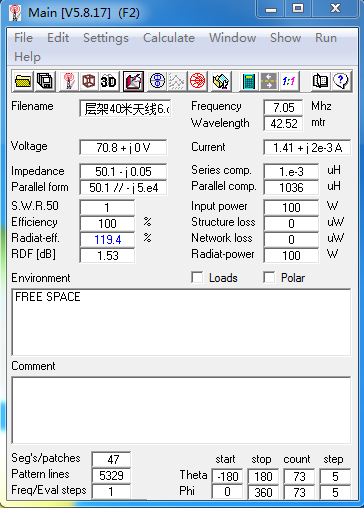Click the Environment box showing FREE SPACE
This screenshot has width=364, height=508.
(181, 322)
